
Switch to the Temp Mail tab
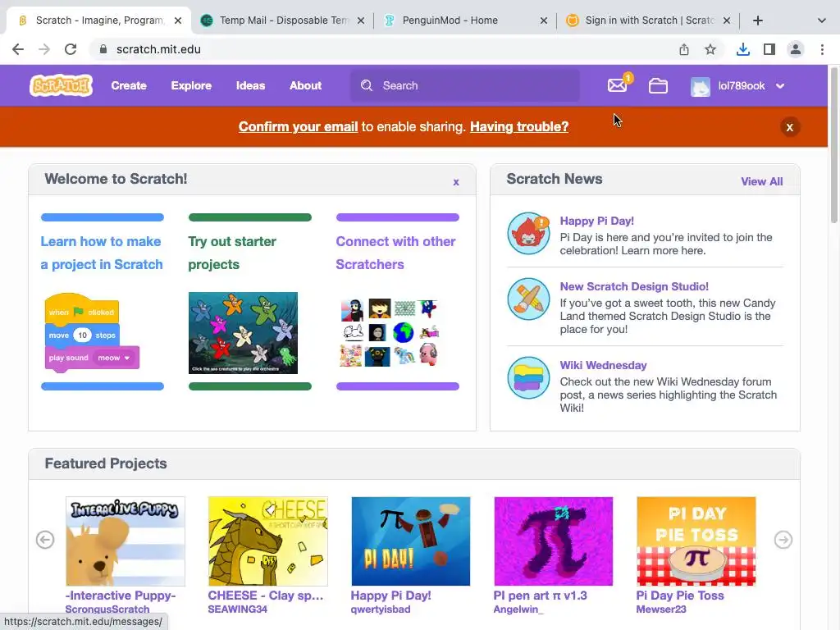pos(281,21)
